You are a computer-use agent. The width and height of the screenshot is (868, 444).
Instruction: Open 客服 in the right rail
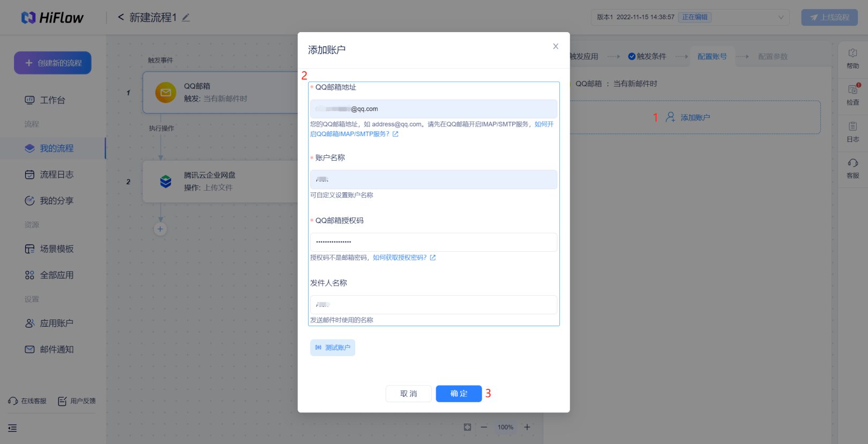pyautogui.click(x=853, y=169)
